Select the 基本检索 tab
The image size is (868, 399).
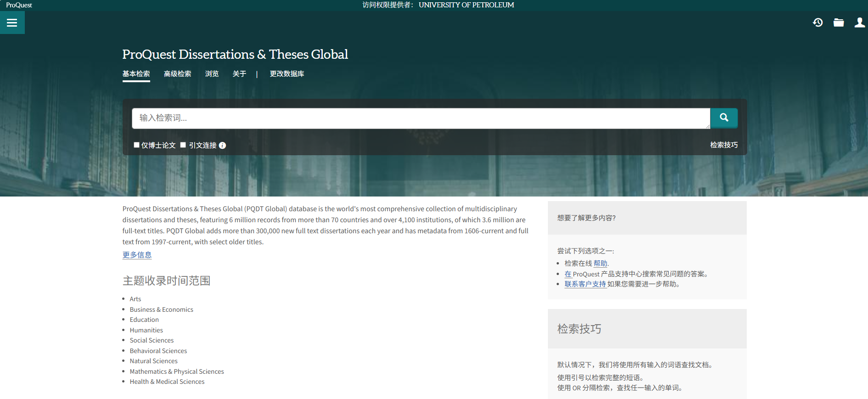[136, 74]
